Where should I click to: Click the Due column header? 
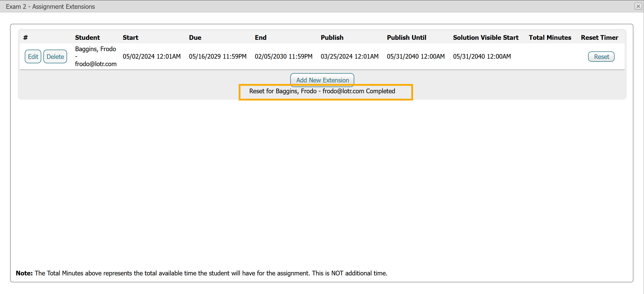click(195, 37)
